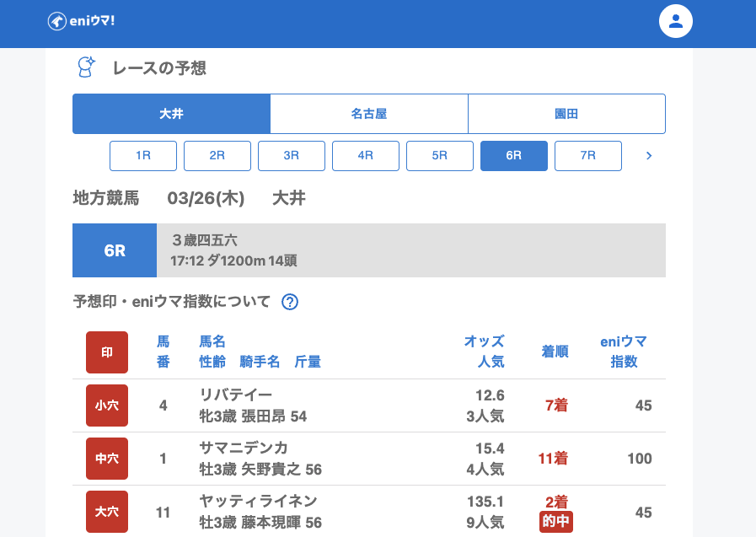The image size is (756, 537).
Task: Switch to the 園田 racecourse tab
Action: pos(566,114)
